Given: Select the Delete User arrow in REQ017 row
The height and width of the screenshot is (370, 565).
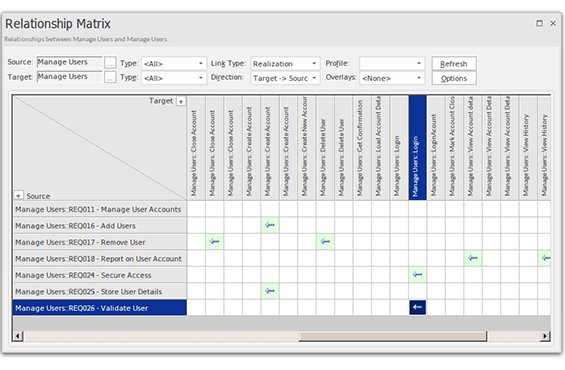Looking at the screenshot, I should click(325, 241).
